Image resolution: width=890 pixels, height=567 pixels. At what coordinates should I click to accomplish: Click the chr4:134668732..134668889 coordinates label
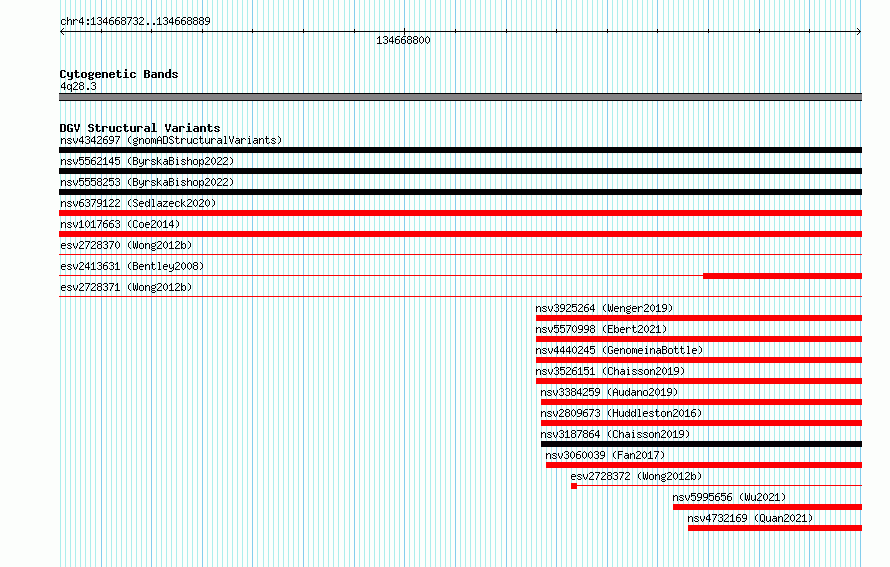pos(135,21)
